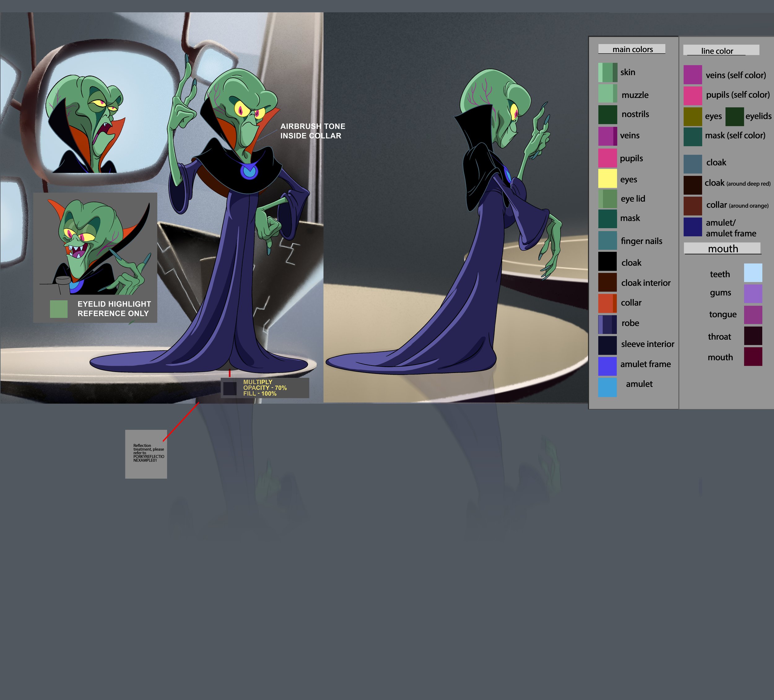Select the teeth pale blue swatch
Screen dimensions: 774x700
click(753, 273)
